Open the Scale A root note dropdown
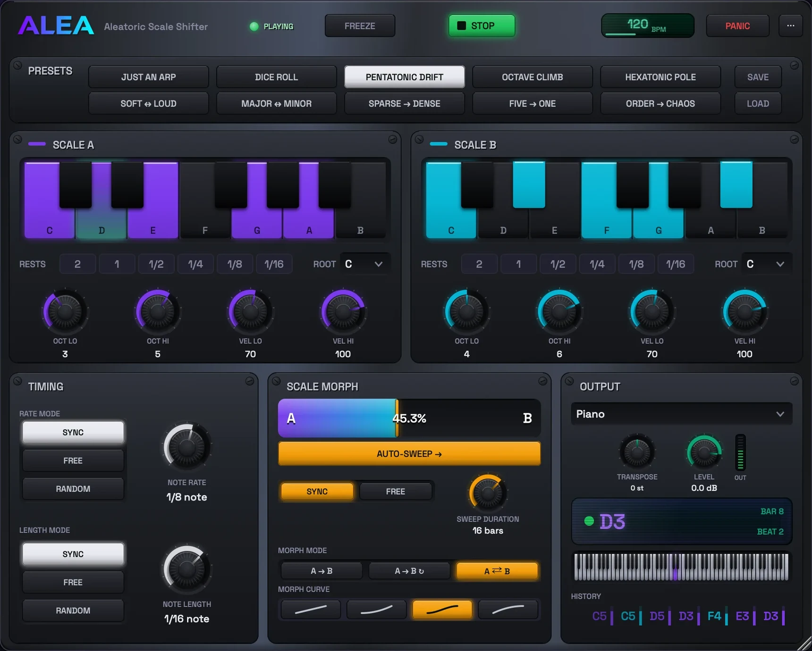 [x=364, y=264]
